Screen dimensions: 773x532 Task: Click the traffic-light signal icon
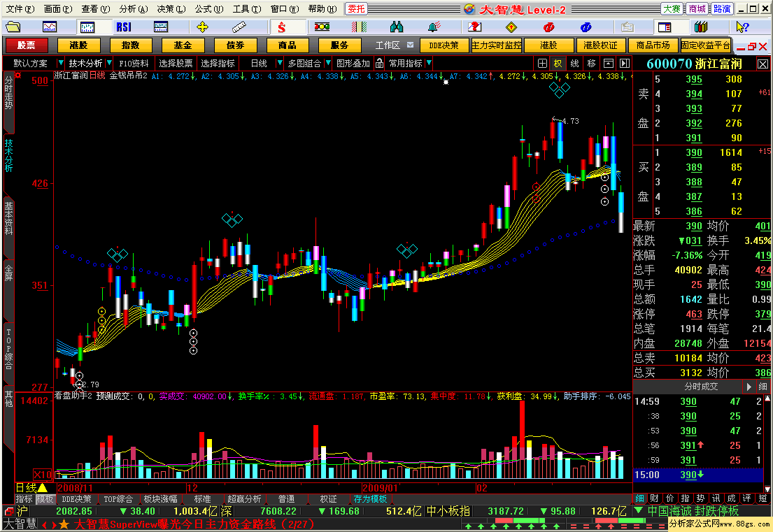322,27
